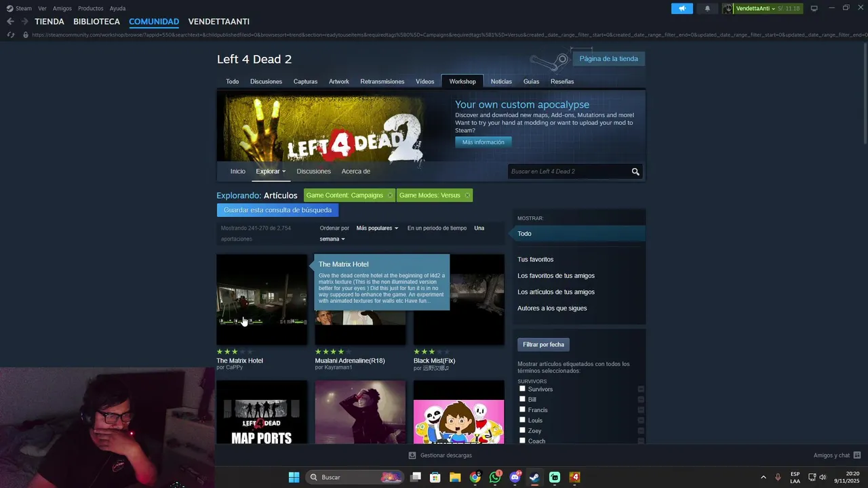Check the Francis tag checkbox
868x488 pixels.
click(x=522, y=409)
